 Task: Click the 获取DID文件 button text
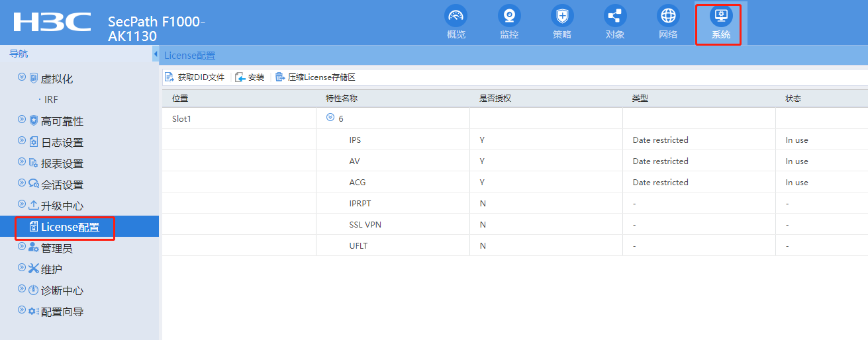[201, 77]
